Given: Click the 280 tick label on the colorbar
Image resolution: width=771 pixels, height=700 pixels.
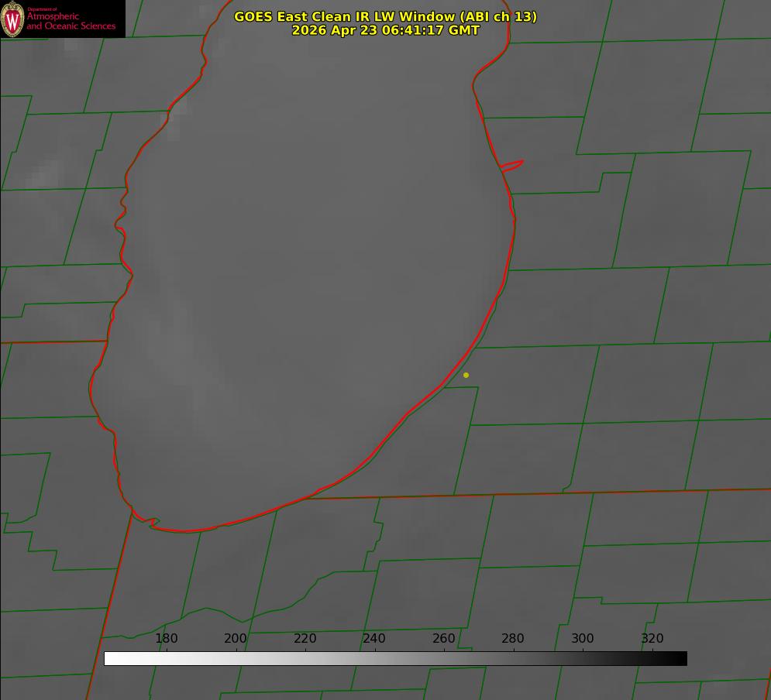Looking at the screenshot, I should click(513, 638).
